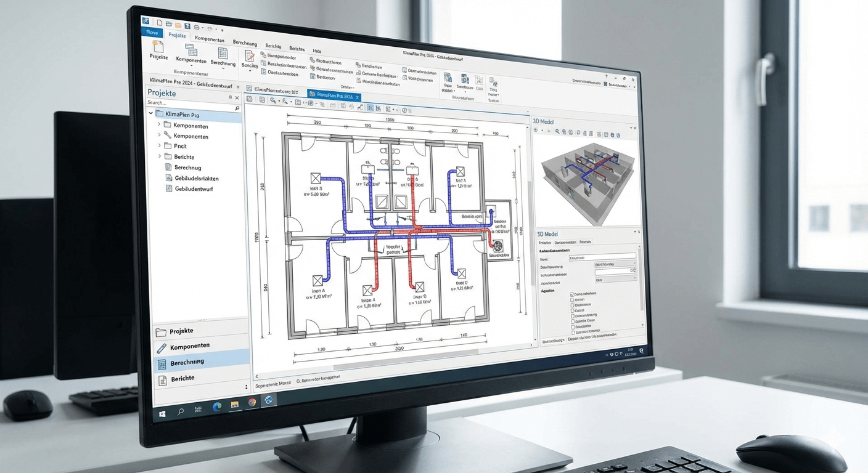This screenshot has height=473, width=868.
Task: Click Komponenten in the bottom navigation pane
Action: 201,346
